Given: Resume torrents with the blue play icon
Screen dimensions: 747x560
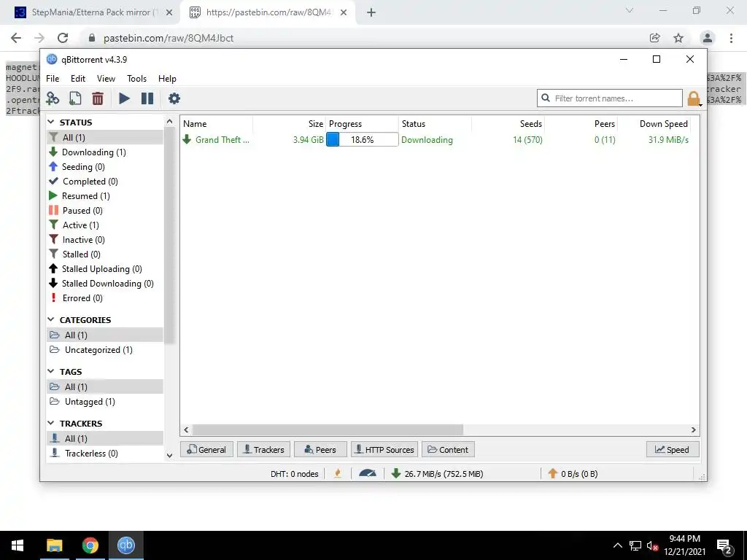Looking at the screenshot, I should click(x=124, y=98).
